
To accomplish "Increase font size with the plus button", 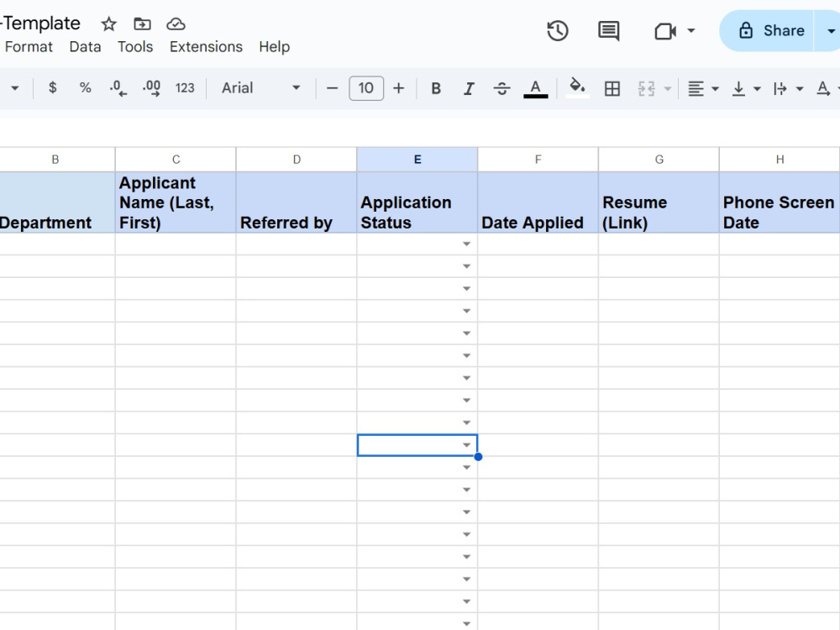I will point(398,88).
